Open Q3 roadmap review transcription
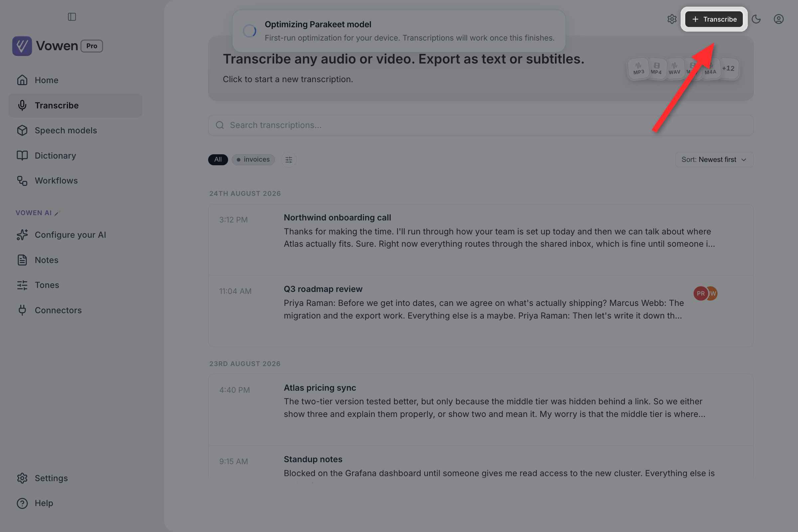798x532 pixels. click(x=481, y=311)
